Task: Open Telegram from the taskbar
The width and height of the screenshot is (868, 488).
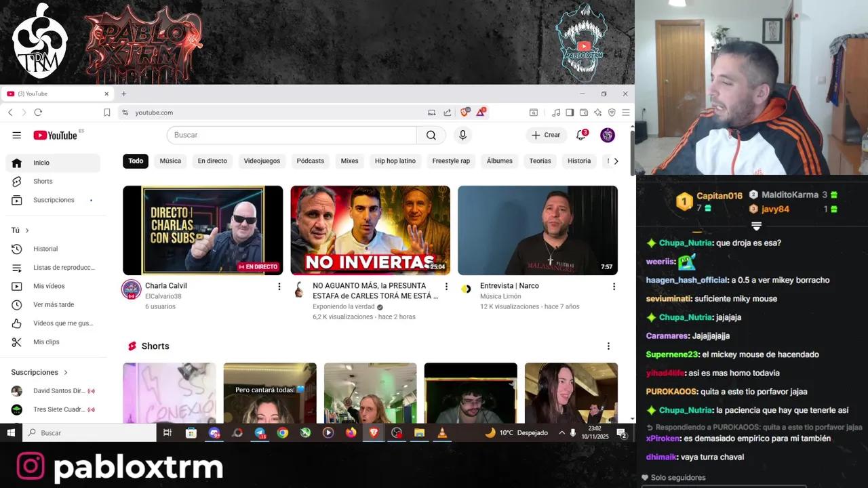Action: [260, 432]
